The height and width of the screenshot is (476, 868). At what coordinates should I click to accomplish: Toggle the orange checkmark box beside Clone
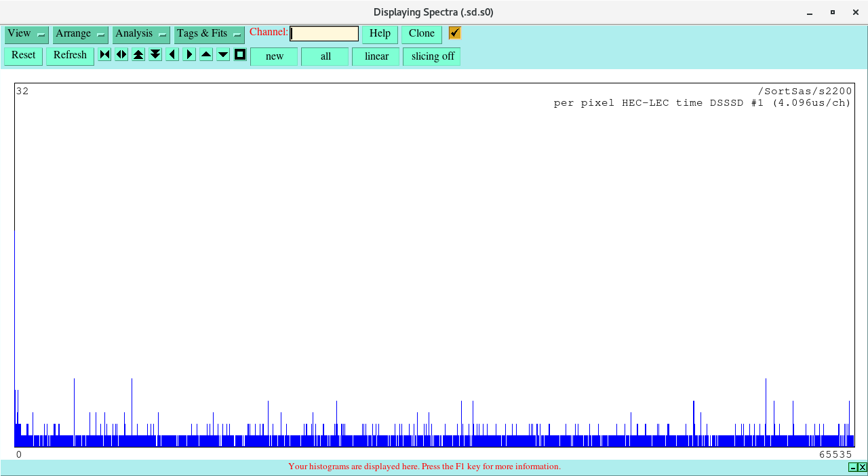[x=454, y=33]
